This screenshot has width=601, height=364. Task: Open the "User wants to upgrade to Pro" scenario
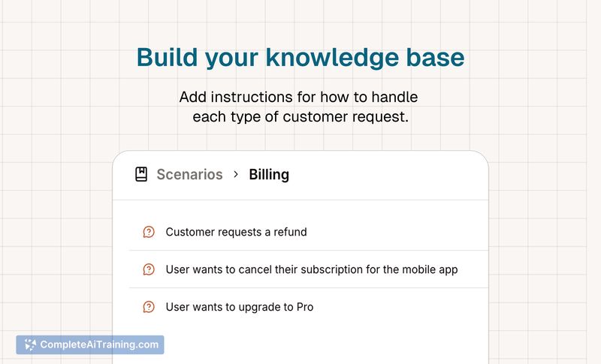click(239, 307)
